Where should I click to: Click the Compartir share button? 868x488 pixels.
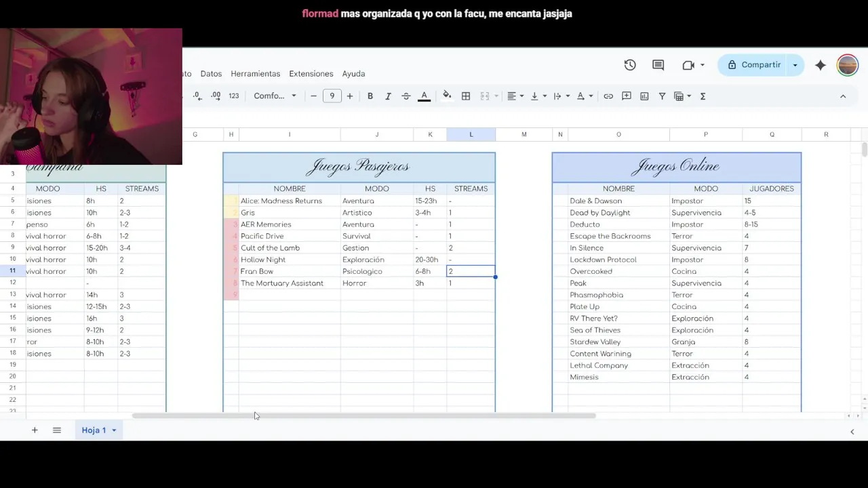pos(754,65)
